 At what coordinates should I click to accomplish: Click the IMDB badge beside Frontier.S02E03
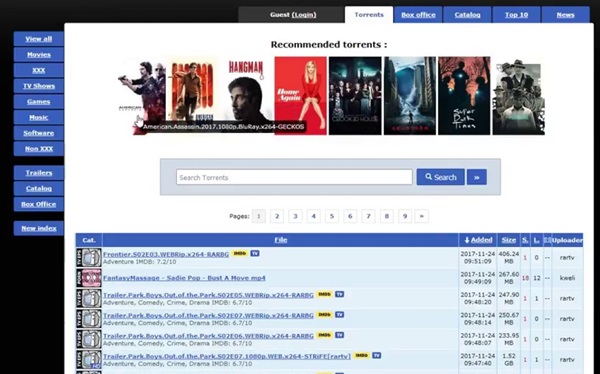click(x=240, y=253)
